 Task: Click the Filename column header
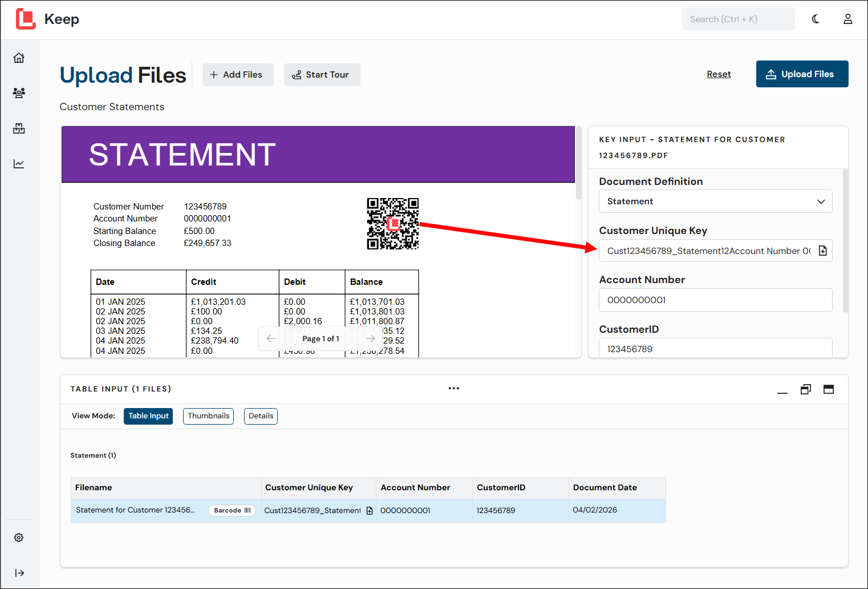point(166,488)
